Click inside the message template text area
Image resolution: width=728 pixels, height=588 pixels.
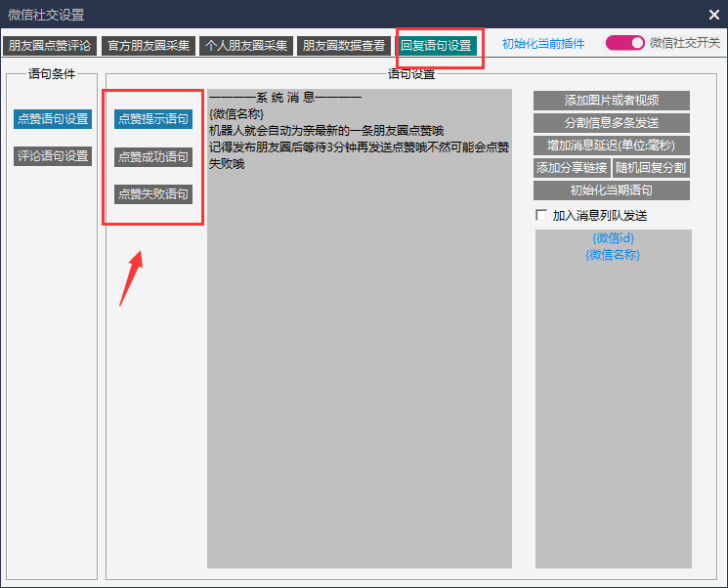359,371
